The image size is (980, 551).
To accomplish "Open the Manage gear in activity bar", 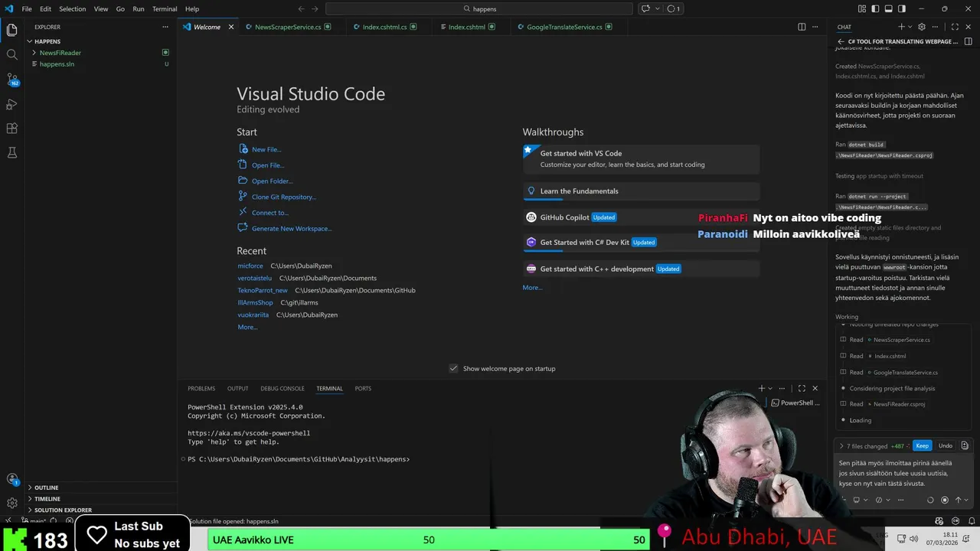I will coord(11,503).
